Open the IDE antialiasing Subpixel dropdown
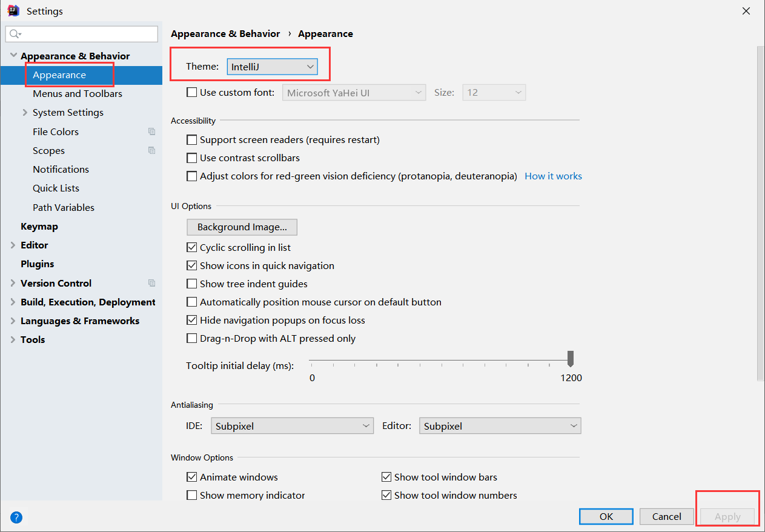Viewport: 765px width, 532px height. coord(293,426)
